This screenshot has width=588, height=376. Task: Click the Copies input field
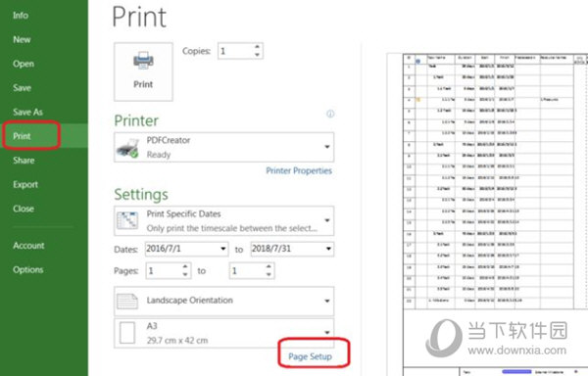coord(235,51)
